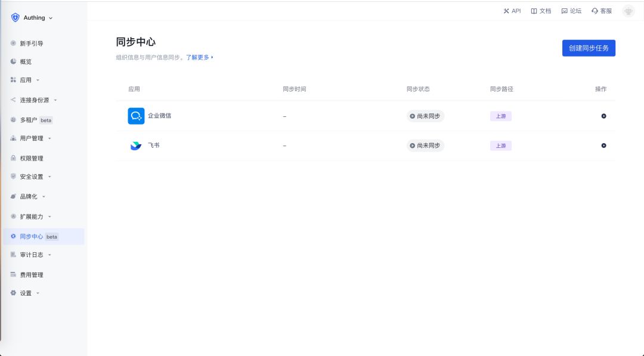Click the 飞书 application icon

134,145
